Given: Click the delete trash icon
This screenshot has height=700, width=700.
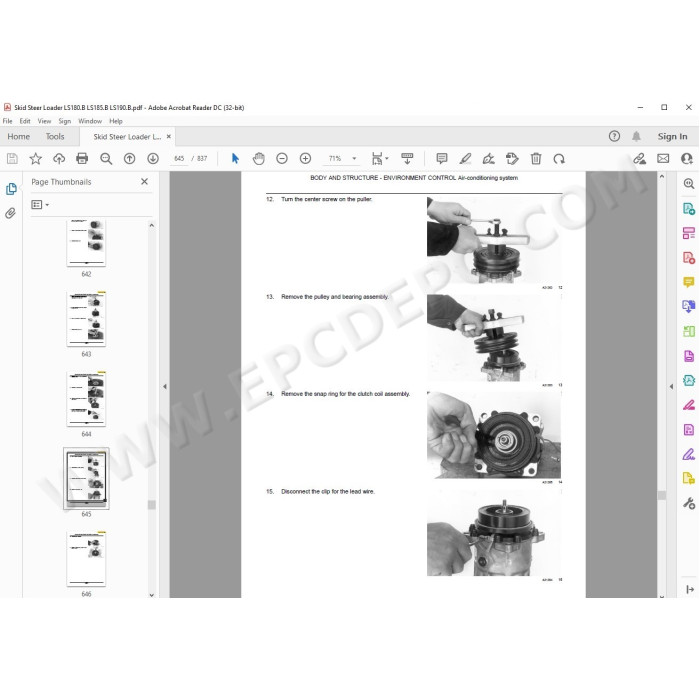Looking at the screenshot, I should tap(536, 158).
